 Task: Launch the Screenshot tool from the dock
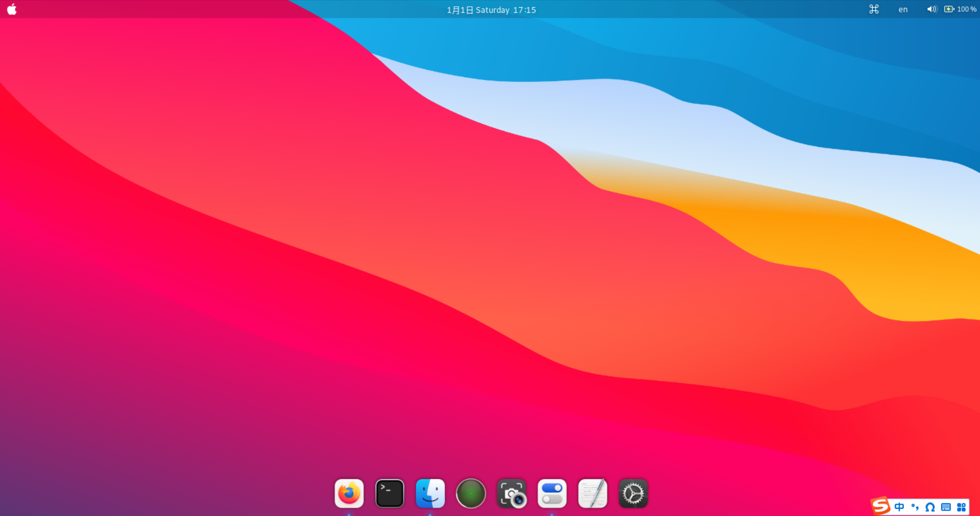click(512, 493)
